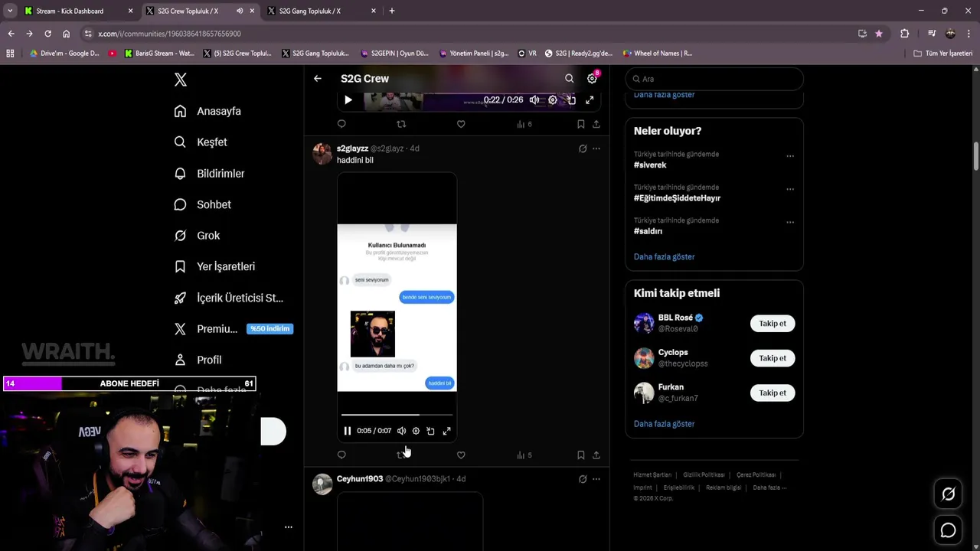Switch to Stream - Kick Dashboard tab
980x551 pixels.
coord(79,11)
